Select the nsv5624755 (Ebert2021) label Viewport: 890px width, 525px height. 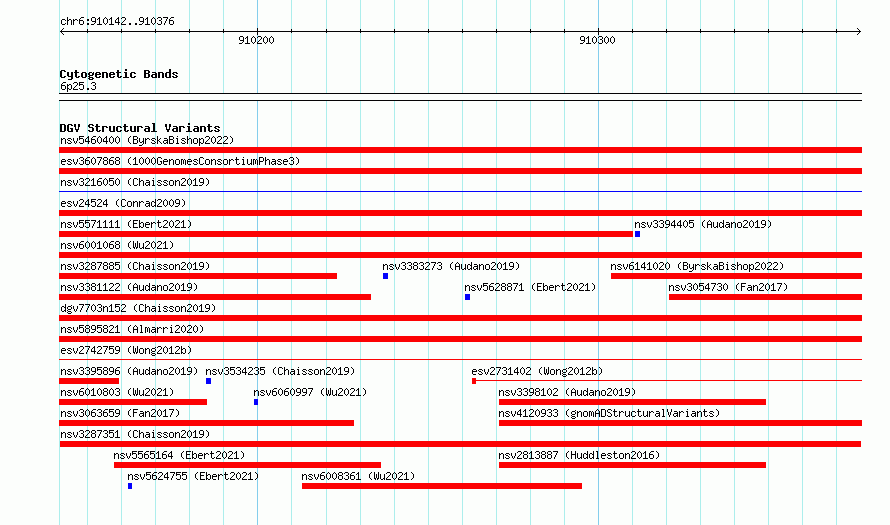pyautogui.click(x=193, y=476)
